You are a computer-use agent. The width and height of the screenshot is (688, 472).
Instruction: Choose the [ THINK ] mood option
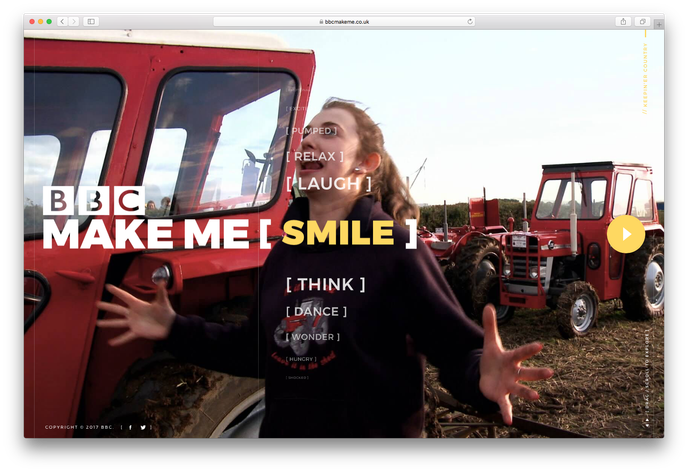tap(326, 285)
